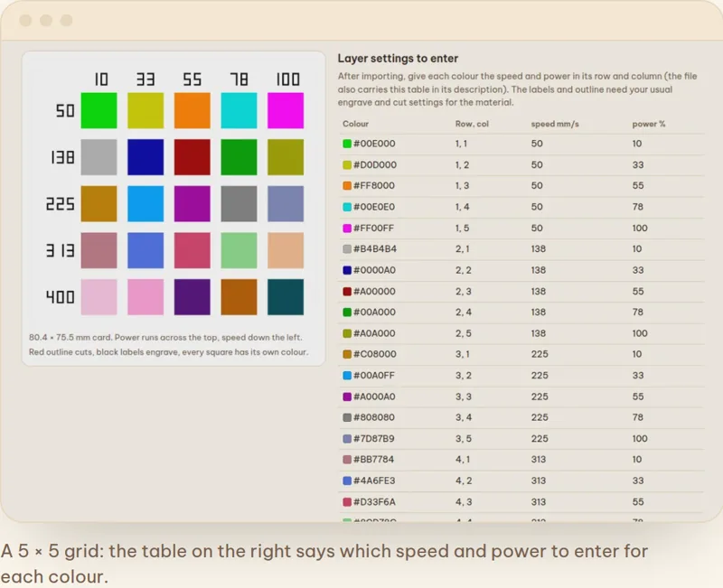
Task: Click the hex code #FF8000
Action: click(373, 186)
